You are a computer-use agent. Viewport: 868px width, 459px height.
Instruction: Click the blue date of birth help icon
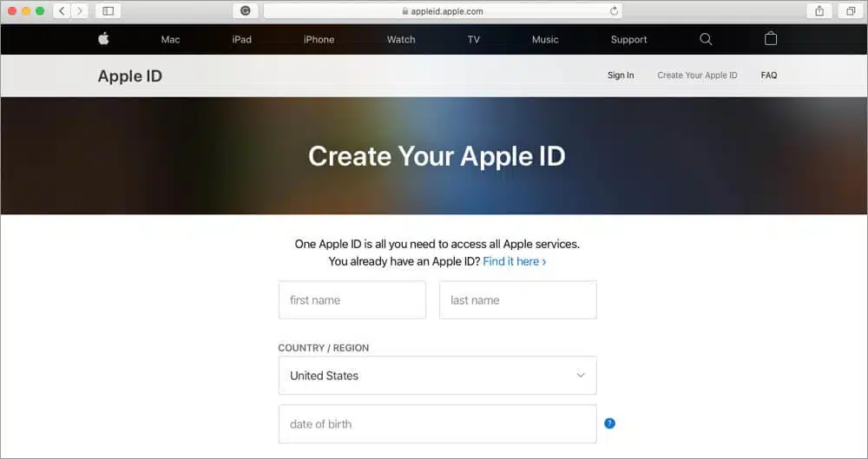pyautogui.click(x=609, y=423)
